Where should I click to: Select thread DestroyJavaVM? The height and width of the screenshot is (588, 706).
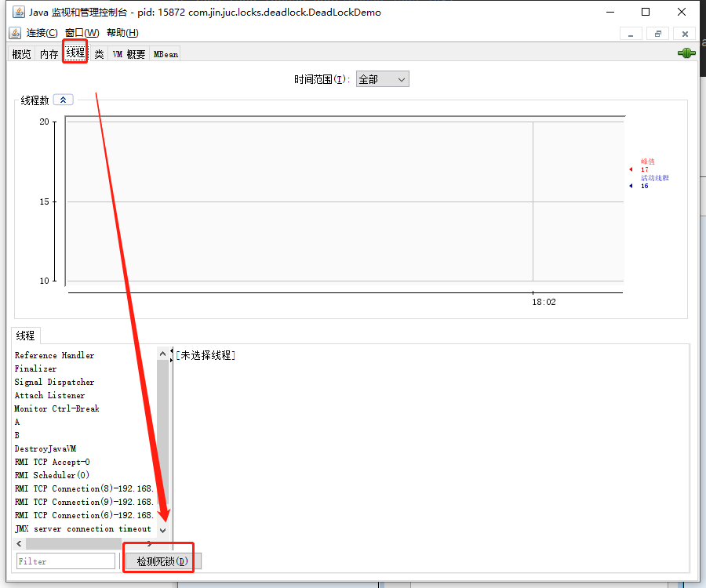[x=45, y=448]
